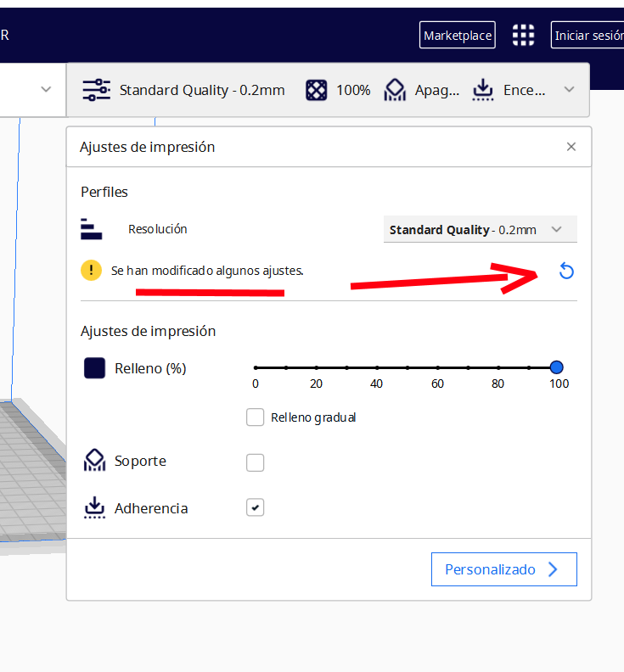Open the Standard Quality resolution dropdown
624x672 pixels.
tap(481, 229)
